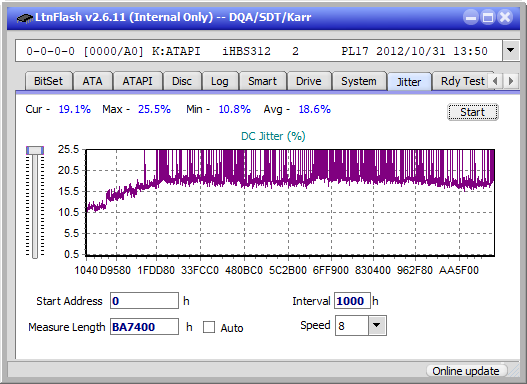
Task: Click the Start Address input field
Action: (145, 301)
